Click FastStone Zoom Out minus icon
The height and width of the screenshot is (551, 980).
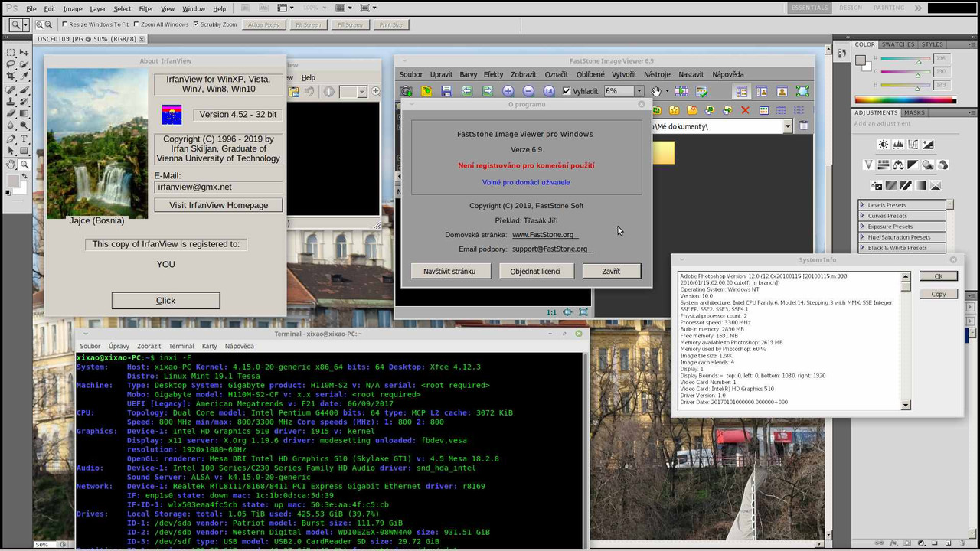point(528,91)
